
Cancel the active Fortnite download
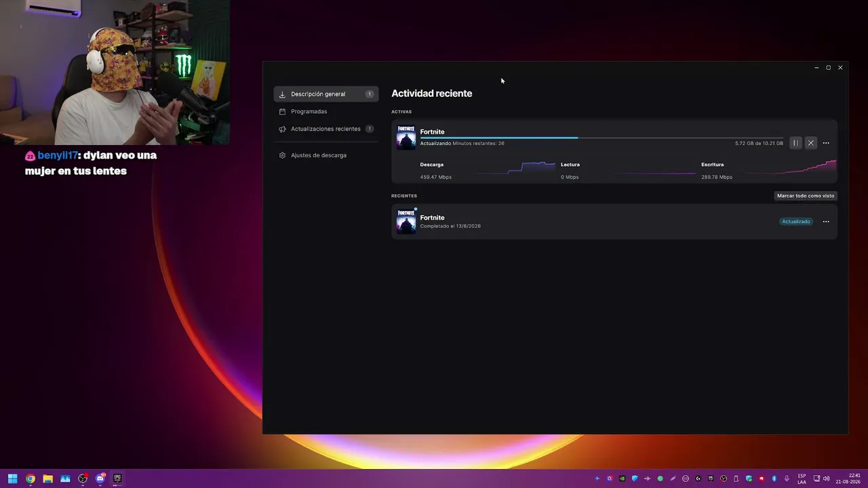[810, 143]
